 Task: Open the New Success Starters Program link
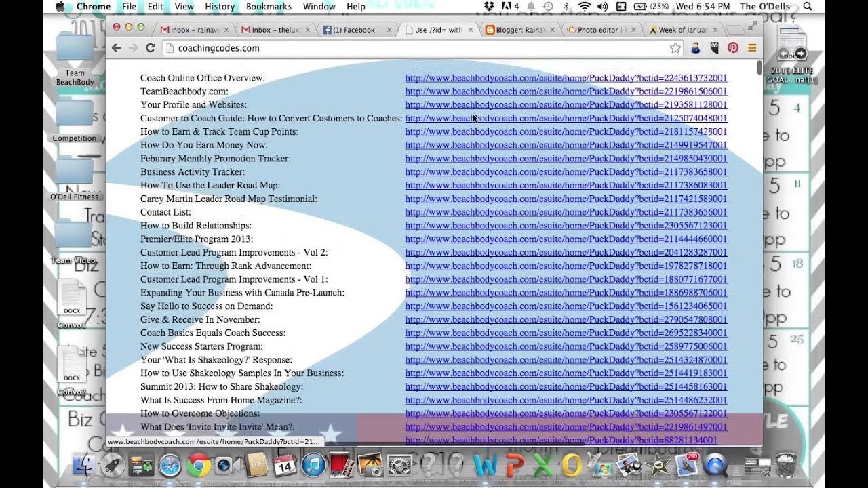[566, 346]
